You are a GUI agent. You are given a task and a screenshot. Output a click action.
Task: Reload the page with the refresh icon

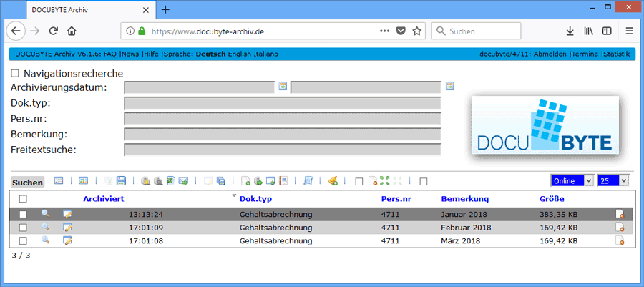click(53, 31)
